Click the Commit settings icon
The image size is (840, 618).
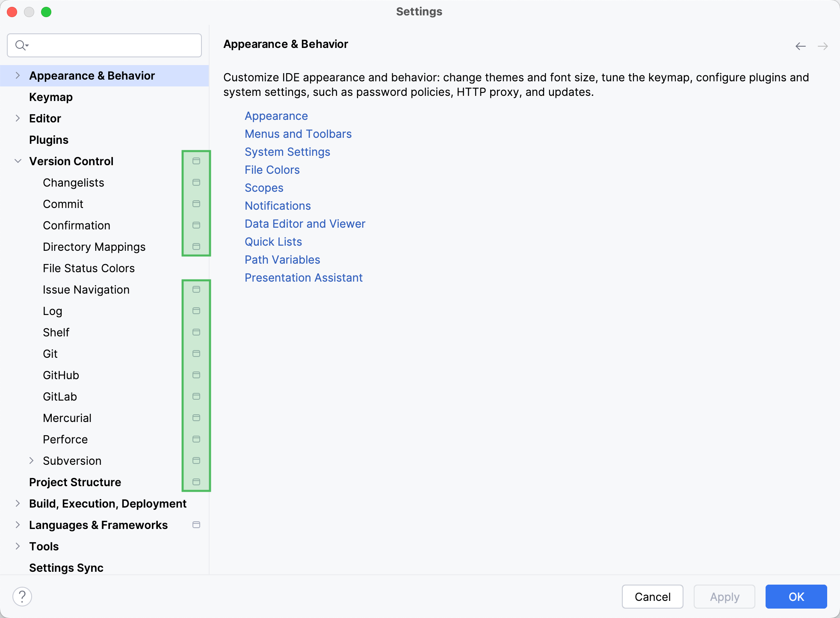(x=196, y=204)
